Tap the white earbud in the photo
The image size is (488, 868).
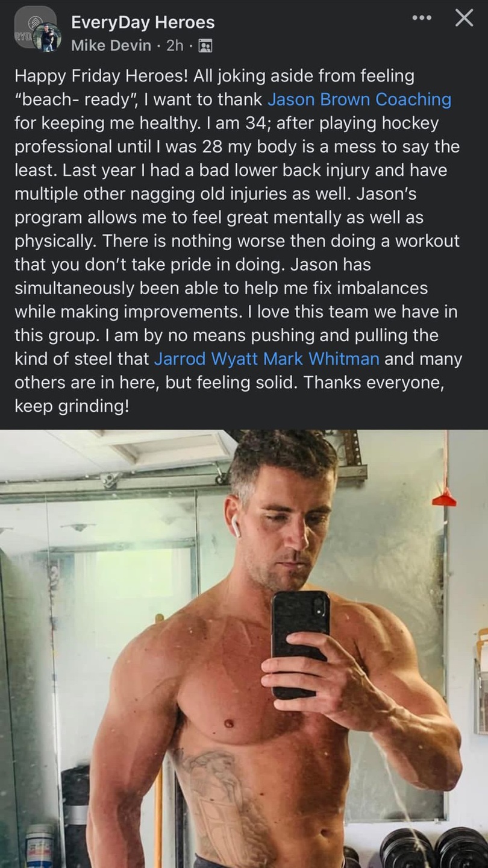[236, 527]
